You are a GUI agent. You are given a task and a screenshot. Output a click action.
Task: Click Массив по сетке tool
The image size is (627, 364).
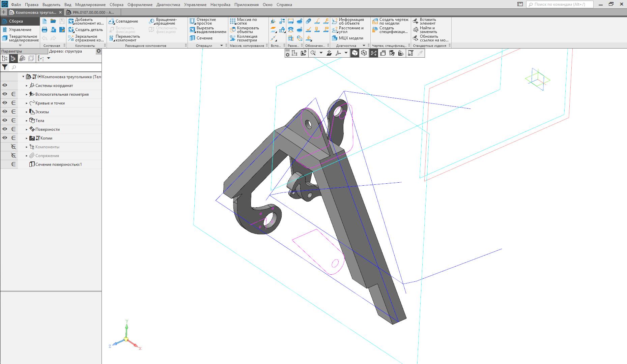pos(244,21)
